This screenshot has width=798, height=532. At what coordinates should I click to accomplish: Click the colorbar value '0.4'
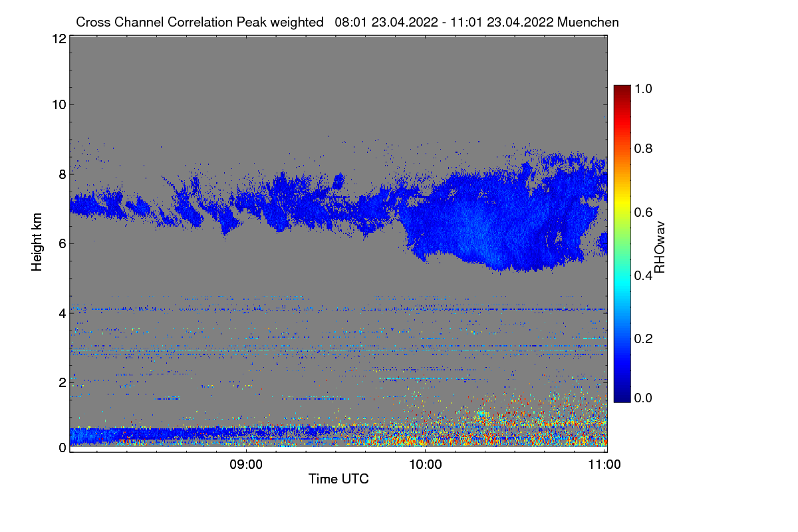(x=644, y=275)
